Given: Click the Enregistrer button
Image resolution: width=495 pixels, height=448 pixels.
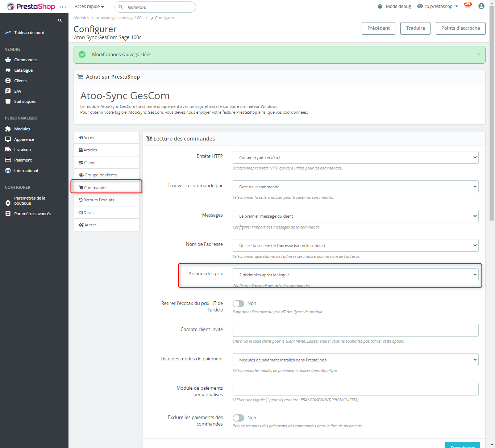Looking at the screenshot, I should [462, 445].
